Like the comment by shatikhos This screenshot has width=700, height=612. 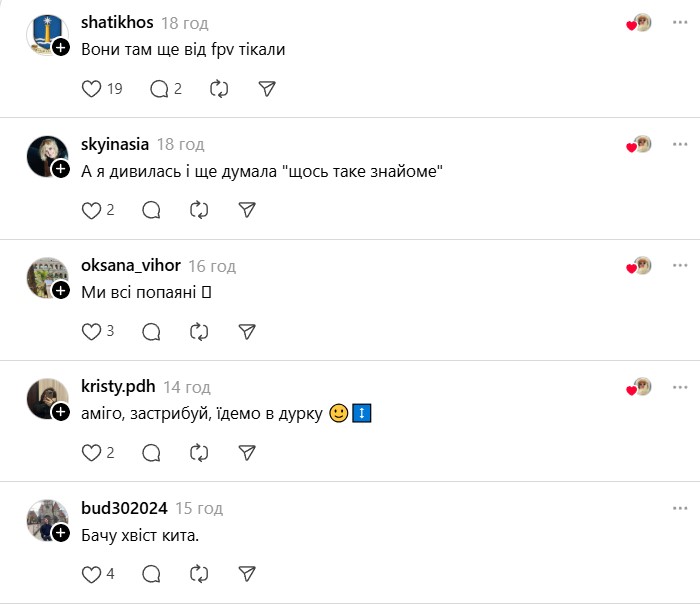coord(91,89)
